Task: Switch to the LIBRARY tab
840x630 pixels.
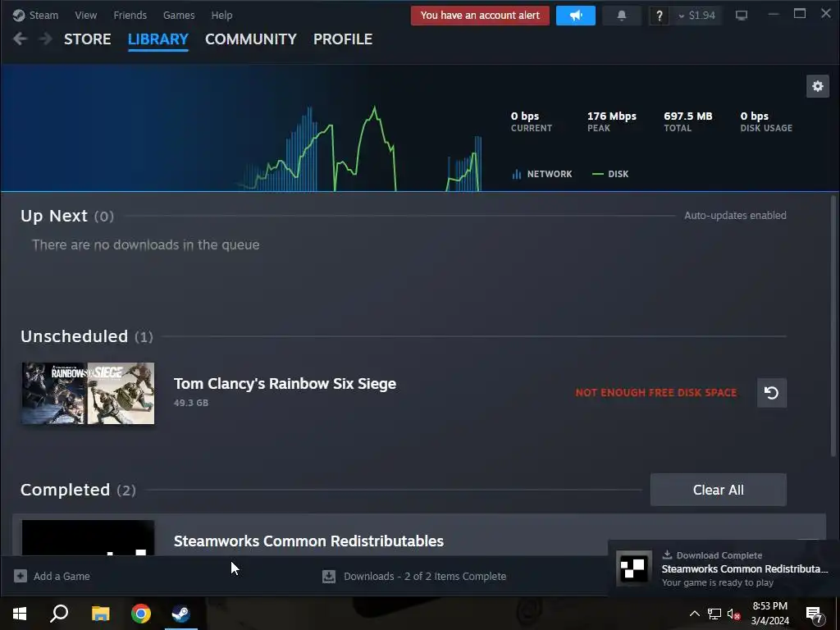Action: pyautogui.click(x=158, y=39)
